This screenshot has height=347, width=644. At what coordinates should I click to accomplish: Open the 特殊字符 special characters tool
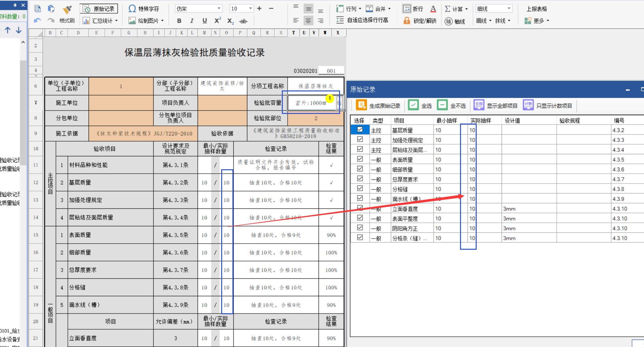[x=143, y=9]
